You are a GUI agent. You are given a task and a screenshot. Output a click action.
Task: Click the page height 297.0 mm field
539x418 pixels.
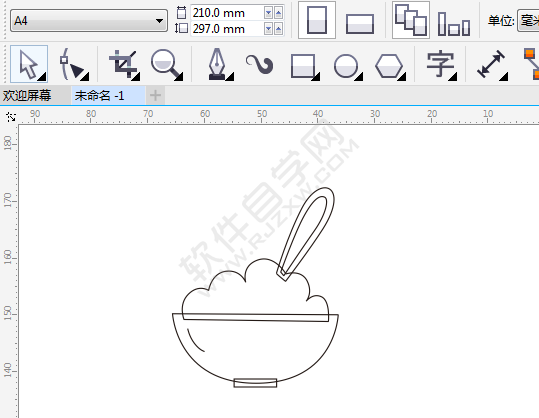pyautogui.click(x=227, y=29)
